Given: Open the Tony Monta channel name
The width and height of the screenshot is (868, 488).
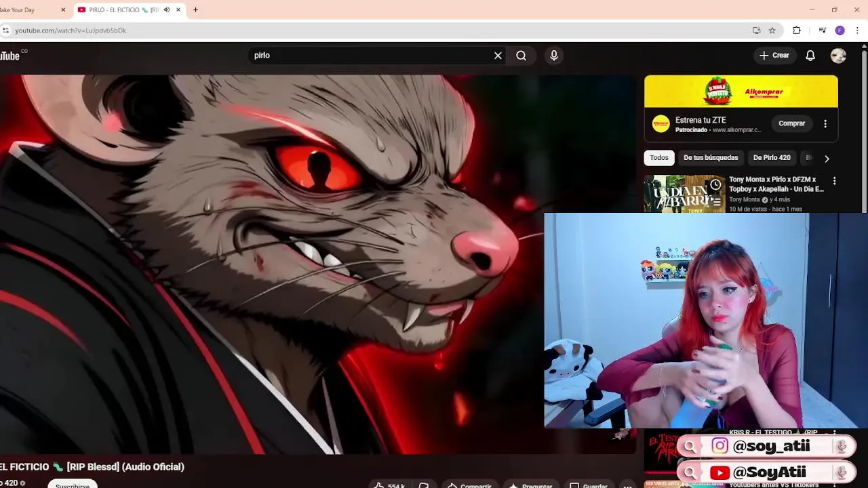Looking at the screenshot, I should (745, 200).
